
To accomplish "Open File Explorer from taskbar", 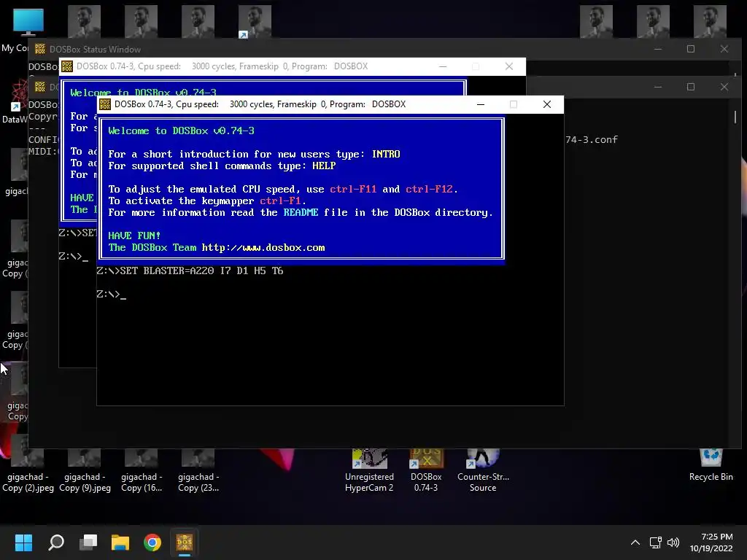I will (120, 542).
